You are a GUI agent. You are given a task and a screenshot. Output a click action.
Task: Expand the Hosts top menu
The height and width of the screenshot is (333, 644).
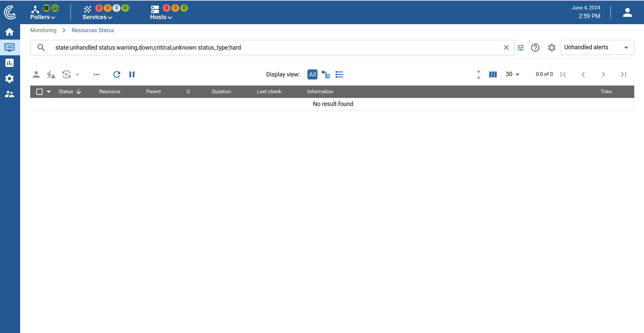[x=161, y=17]
